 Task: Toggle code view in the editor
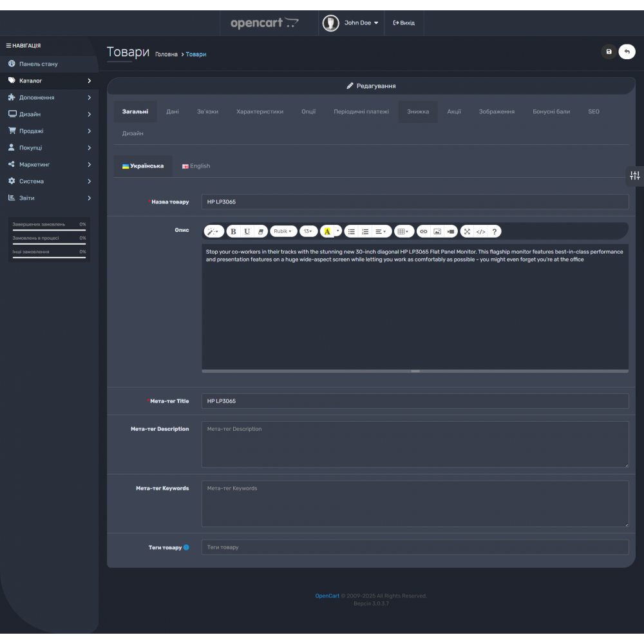tap(481, 231)
